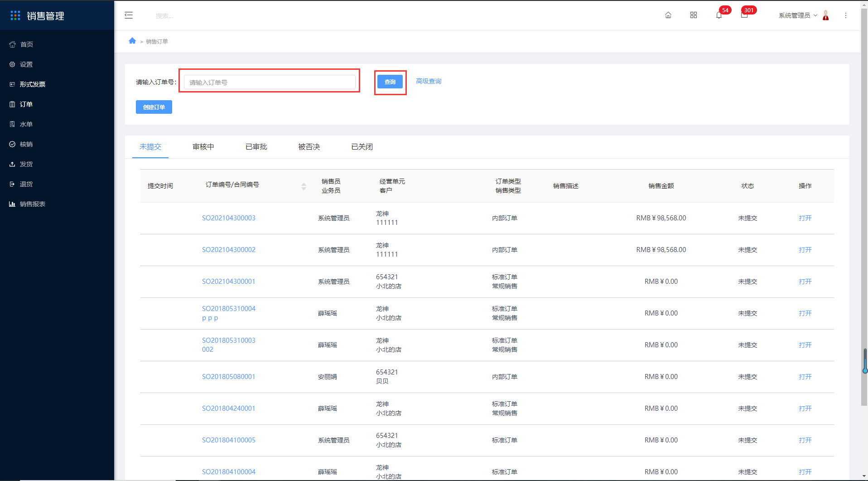Click the user avatar icon
The height and width of the screenshot is (481, 868).
coord(826,15)
